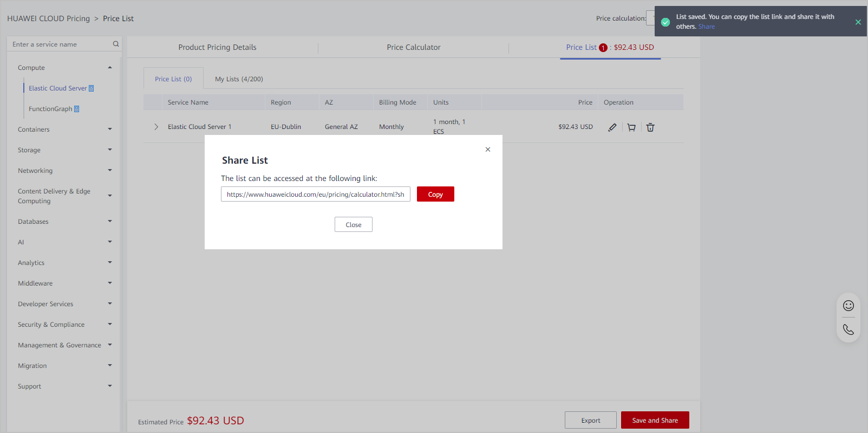Click the Elastic Cloud Server 1 service name
Viewport: 868px width, 433px height.
click(199, 127)
